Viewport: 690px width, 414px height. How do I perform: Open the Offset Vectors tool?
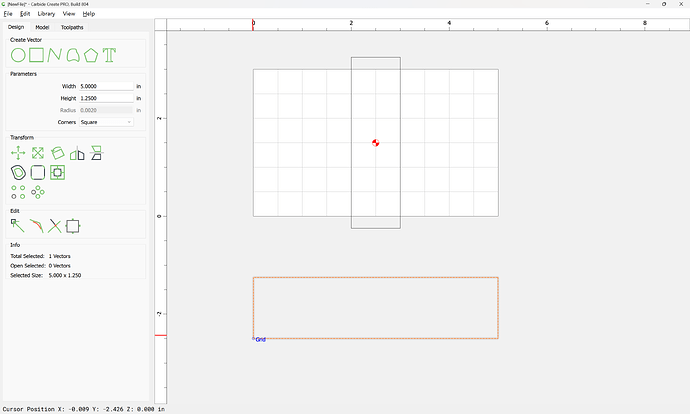(x=18, y=172)
